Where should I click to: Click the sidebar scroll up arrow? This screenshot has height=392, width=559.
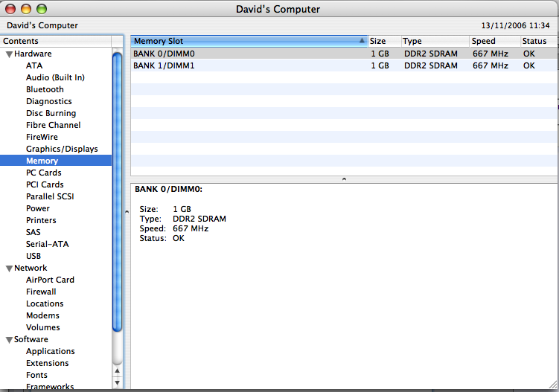click(117, 371)
